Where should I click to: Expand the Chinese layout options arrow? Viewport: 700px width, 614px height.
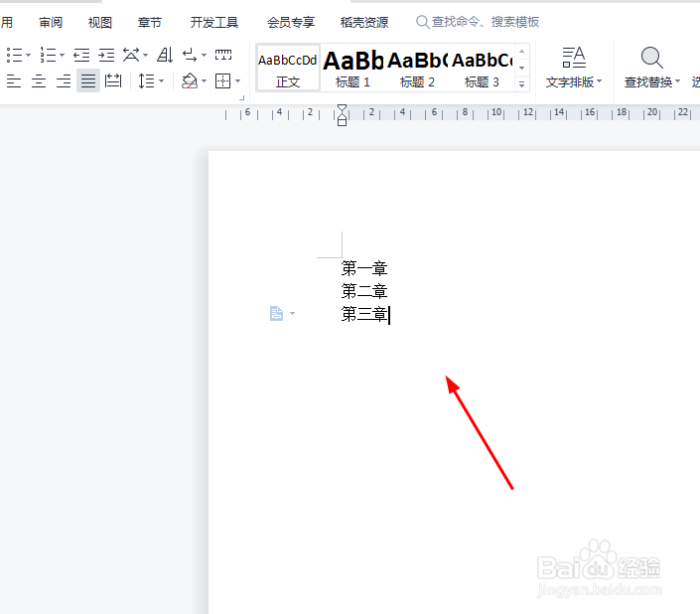(146, 56)
